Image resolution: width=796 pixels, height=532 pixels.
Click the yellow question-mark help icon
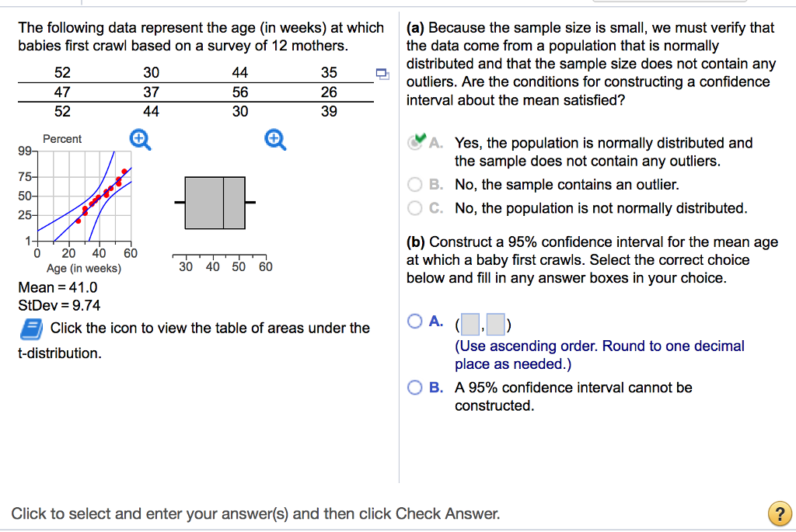pyautogui.click(x=780, y=513)
